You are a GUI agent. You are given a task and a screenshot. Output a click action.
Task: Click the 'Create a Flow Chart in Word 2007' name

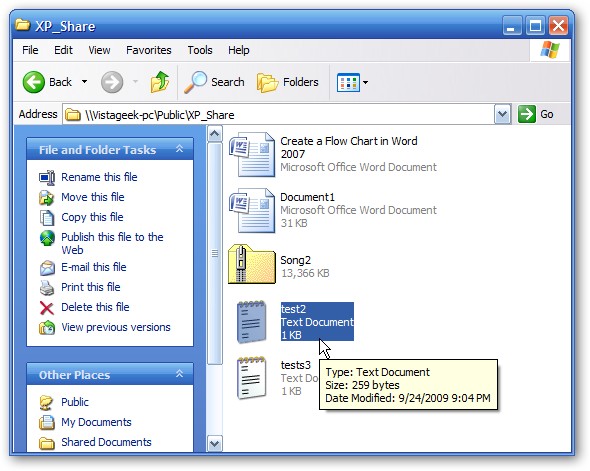click(x=349, y=147)
